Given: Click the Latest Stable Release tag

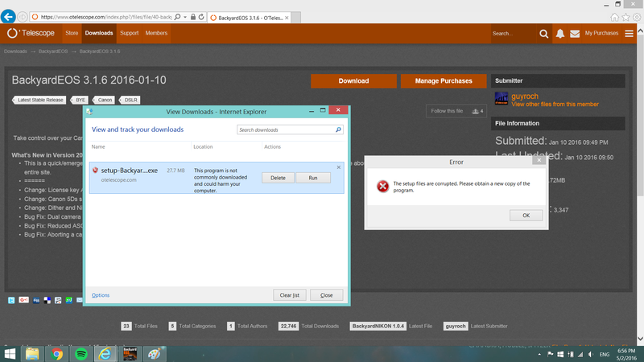Looking at the screenshot, I should [39, 100].
